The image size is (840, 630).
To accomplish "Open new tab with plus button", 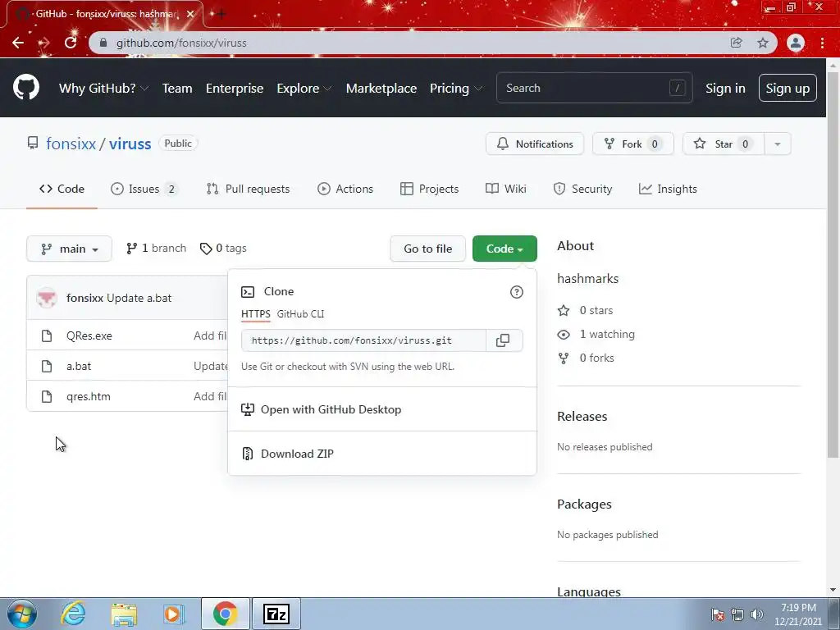I will pos(220,14).
